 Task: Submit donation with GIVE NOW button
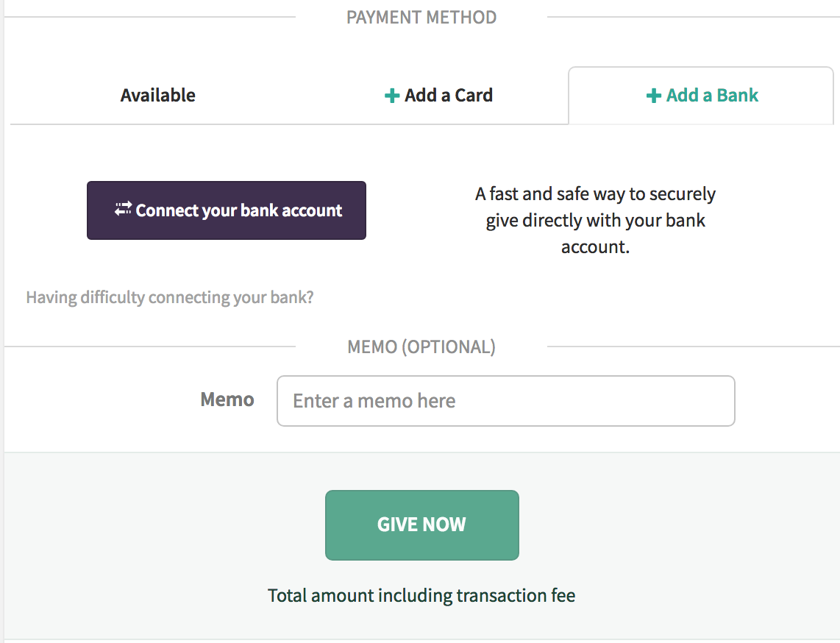(422, 525)
